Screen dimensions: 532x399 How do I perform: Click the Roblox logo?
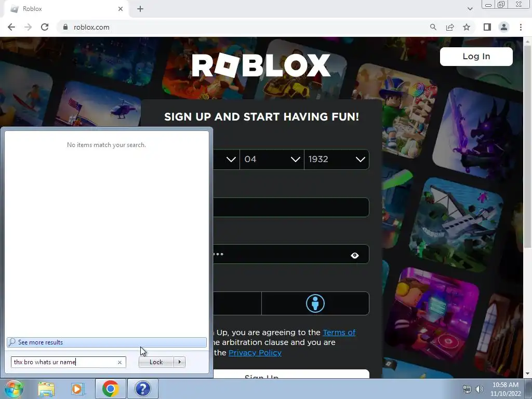261,65
